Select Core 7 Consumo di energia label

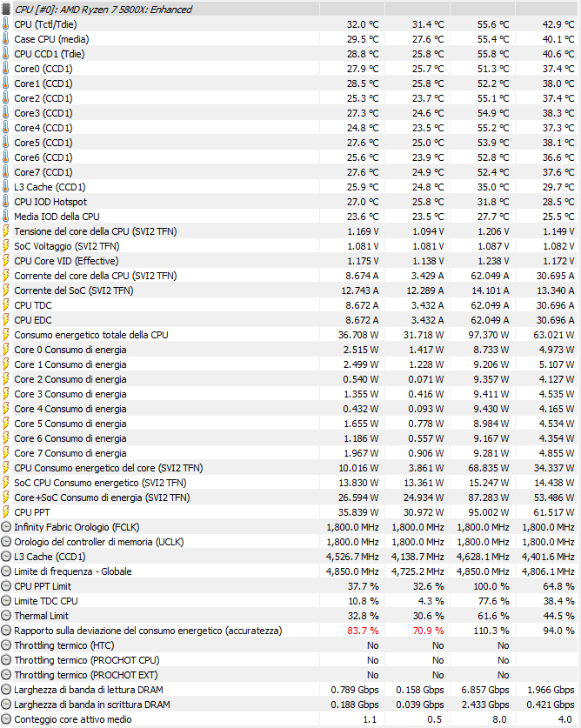[x=70, y=453]
